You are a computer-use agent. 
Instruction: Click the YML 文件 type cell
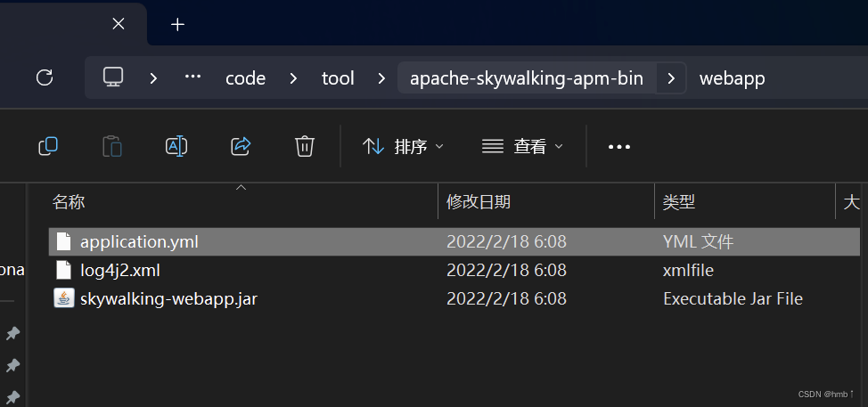(x=698, y=241)
